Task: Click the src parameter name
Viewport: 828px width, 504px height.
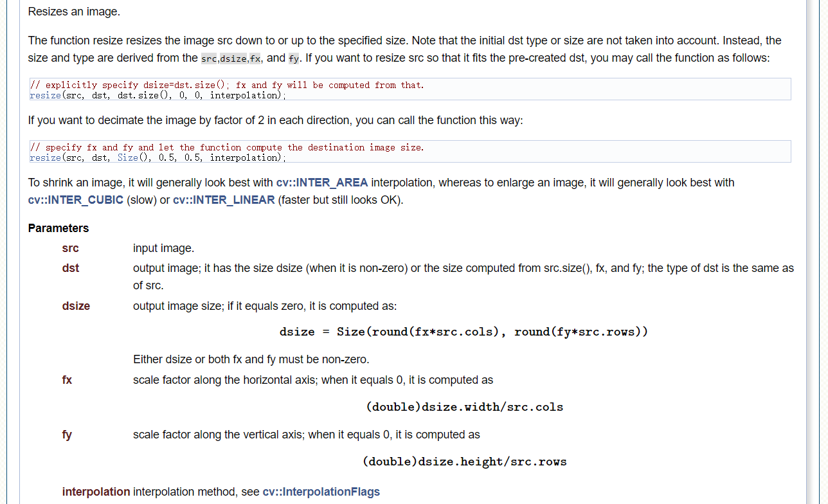Action: click(71, 248)
